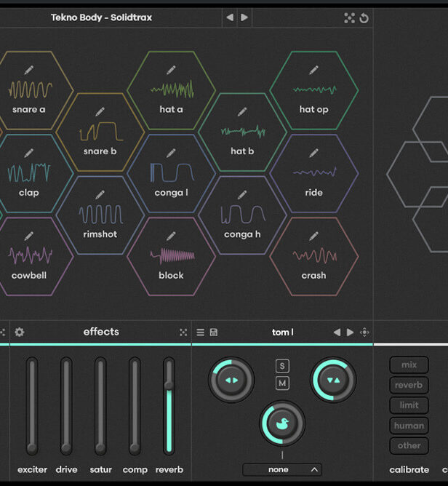
Task: Click pencil icon on rimshot pad
Action: 100,195
